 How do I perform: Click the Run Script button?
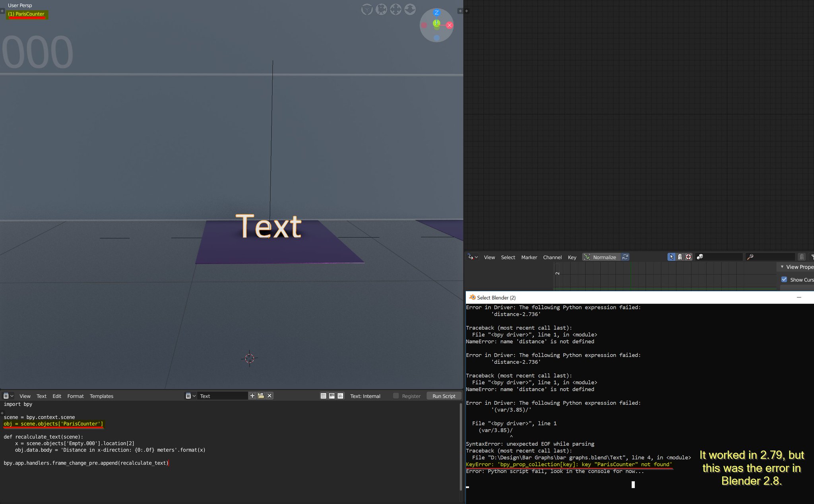tap(444, 396)
